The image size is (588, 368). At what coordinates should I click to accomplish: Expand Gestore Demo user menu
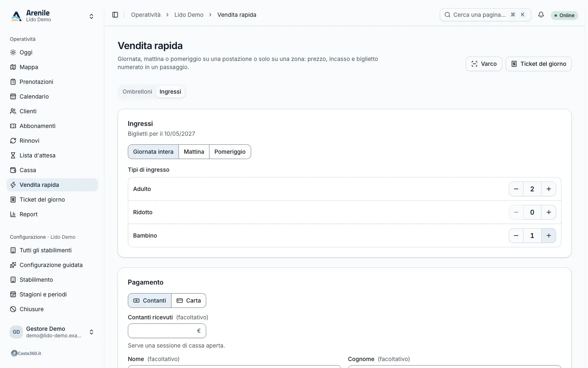(x=52, y=332)
